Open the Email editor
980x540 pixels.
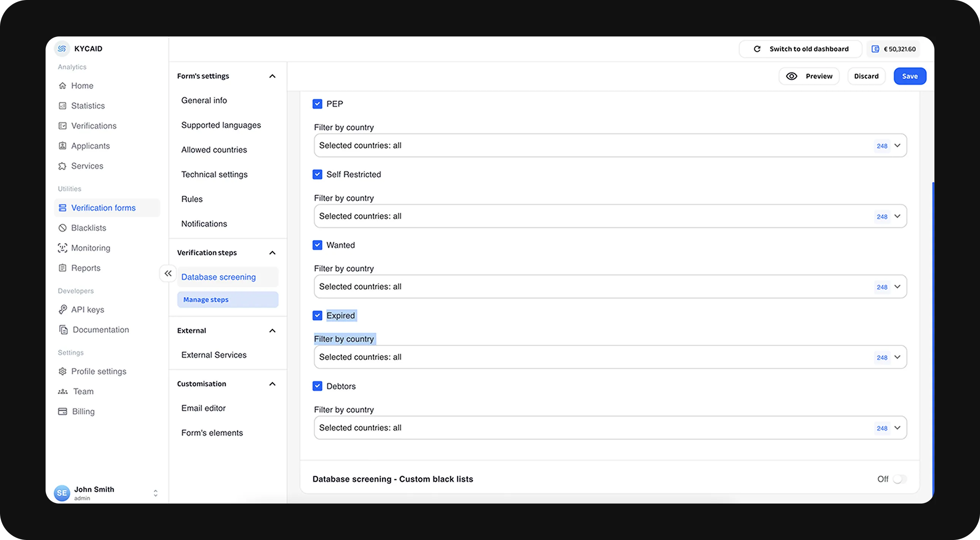tap(204, 409)
